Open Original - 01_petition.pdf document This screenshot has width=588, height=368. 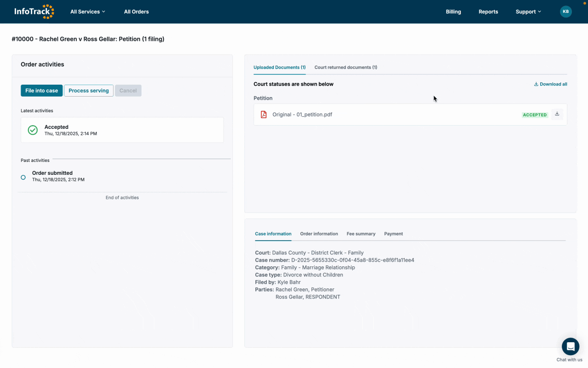pyautogui.click(x=302, y=115)
